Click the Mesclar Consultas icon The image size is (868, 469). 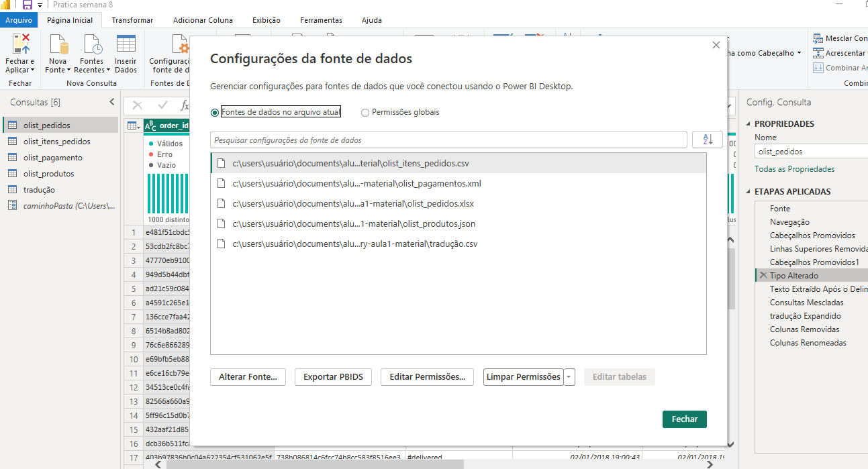[x=818, y=38]
